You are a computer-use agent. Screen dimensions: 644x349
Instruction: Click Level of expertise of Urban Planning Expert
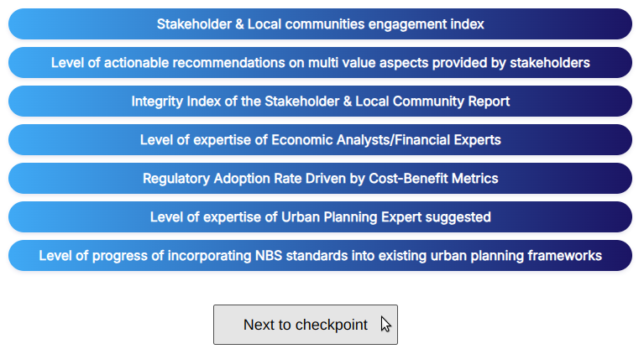pyautogui.click(x=320, y=216)
